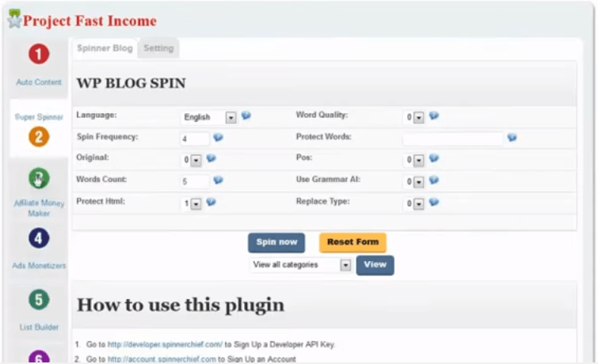Viewport: 598px width, 364px height.
Task: Open the Replace Type dropdown
Action: [x=414, y=204]
